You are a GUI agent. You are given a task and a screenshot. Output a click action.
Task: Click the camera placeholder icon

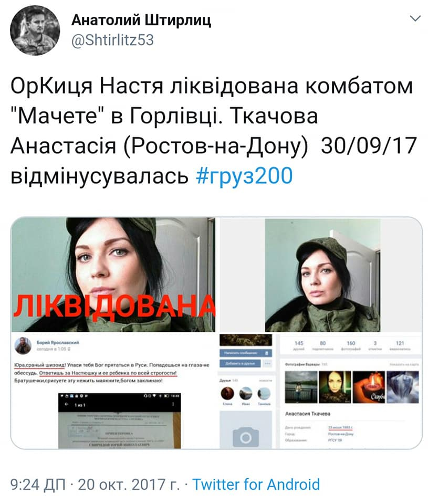246,437
